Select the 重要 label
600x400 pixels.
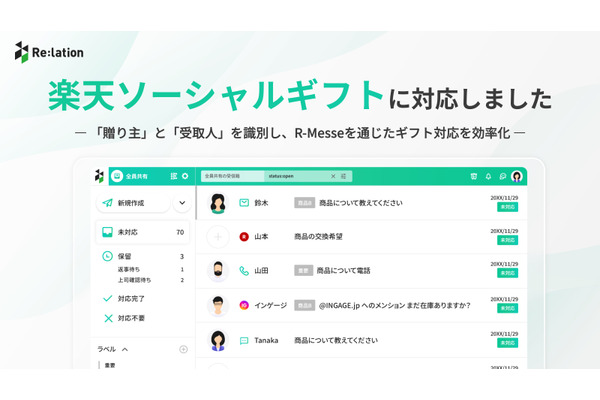[x=110, y=365]
